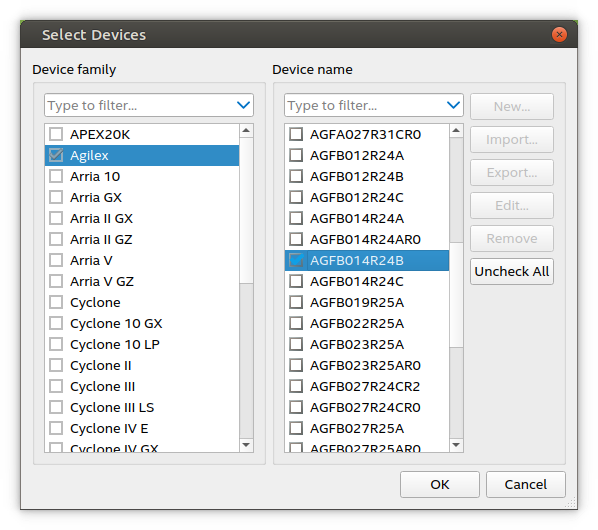Close the Select Devices dialog with red X

pos(559,35)
